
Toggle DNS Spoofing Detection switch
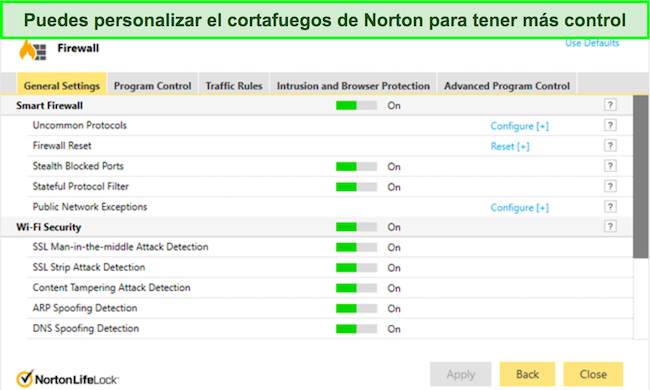(x=356, y=329)
